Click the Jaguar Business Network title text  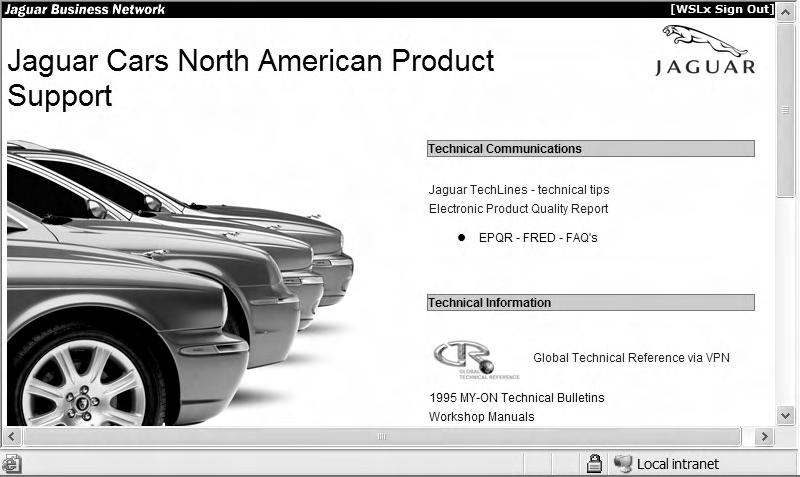click(x=85, y=9)
